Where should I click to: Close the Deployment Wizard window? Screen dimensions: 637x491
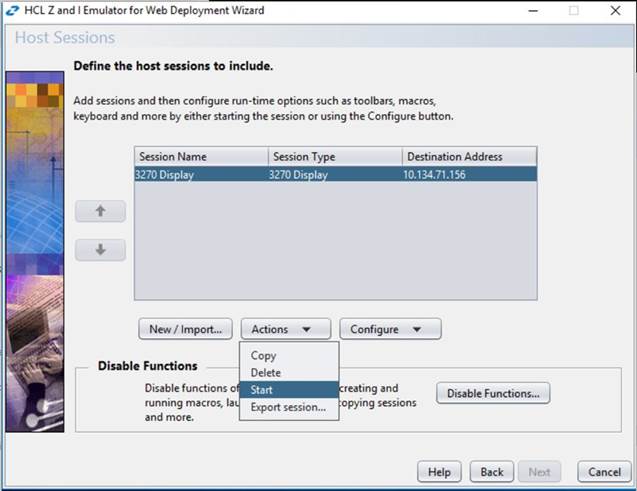(x=615, y=11)
